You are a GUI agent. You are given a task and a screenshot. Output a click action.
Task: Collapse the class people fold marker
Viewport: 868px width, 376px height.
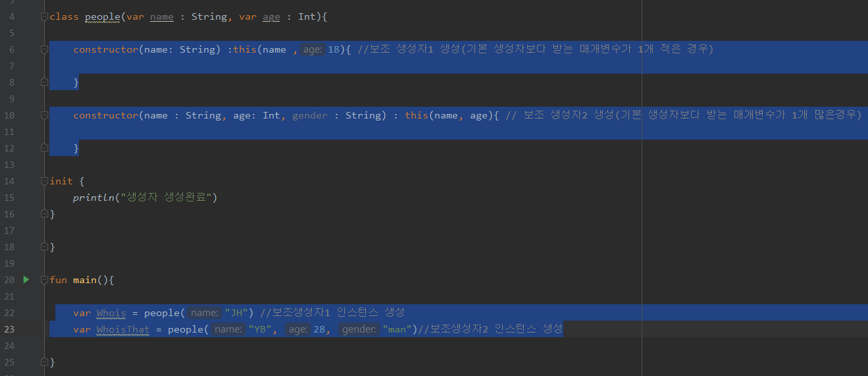[44, 16]
